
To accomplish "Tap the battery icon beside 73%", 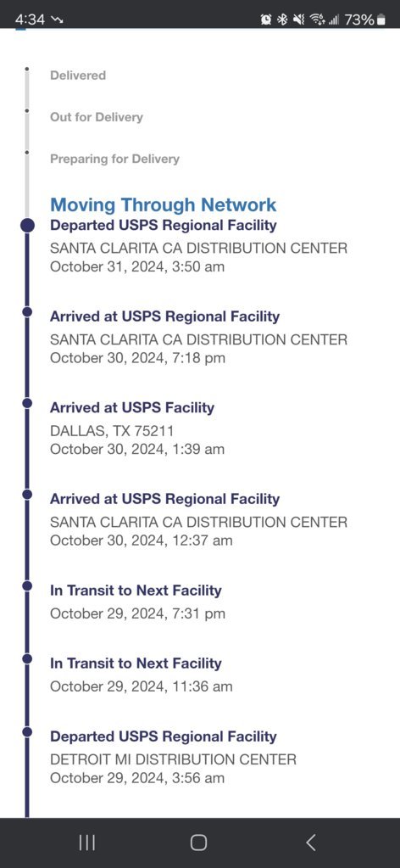I will tap(381, 20).
